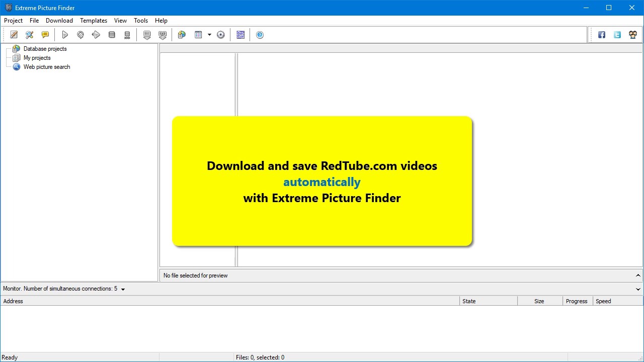Click the Facebook icon in toolbar

click(x=602, y=35)
